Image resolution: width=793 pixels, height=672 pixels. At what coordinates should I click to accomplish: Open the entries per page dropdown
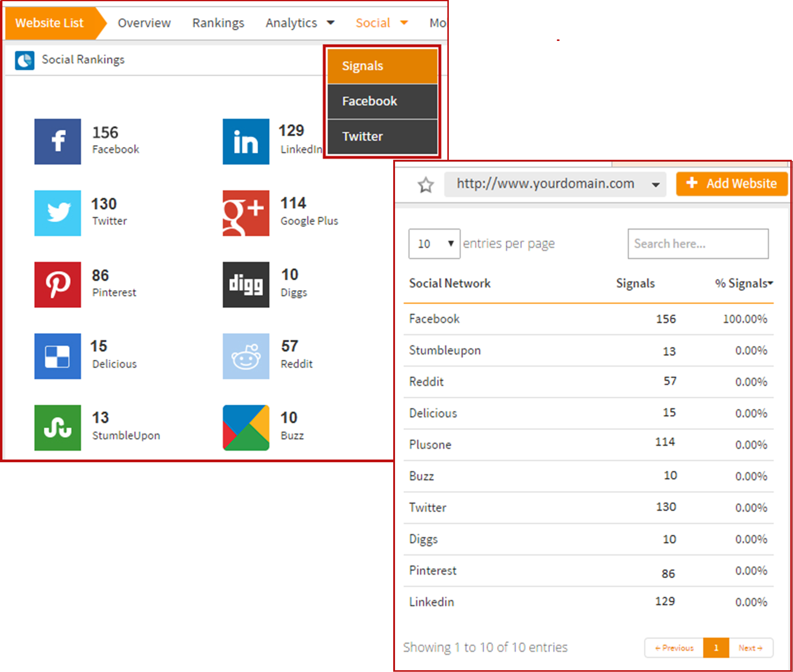(x=434, y=244)
